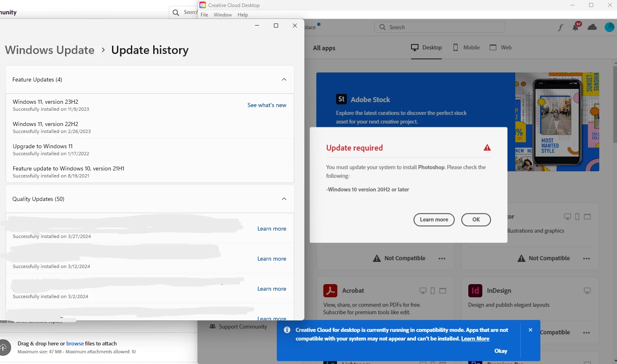Open more options for the right Not Compatible Illustrator card
Image resolution: width=617 pixels, height=364 pixels.
coord(587,259)
